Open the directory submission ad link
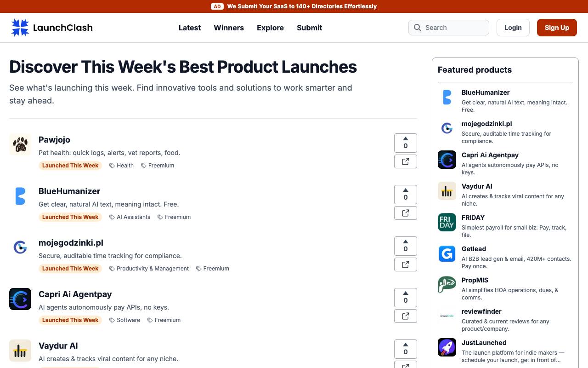The width and height of the screenshot is (588, 368). pyautogui.click(x=302, y=6)
